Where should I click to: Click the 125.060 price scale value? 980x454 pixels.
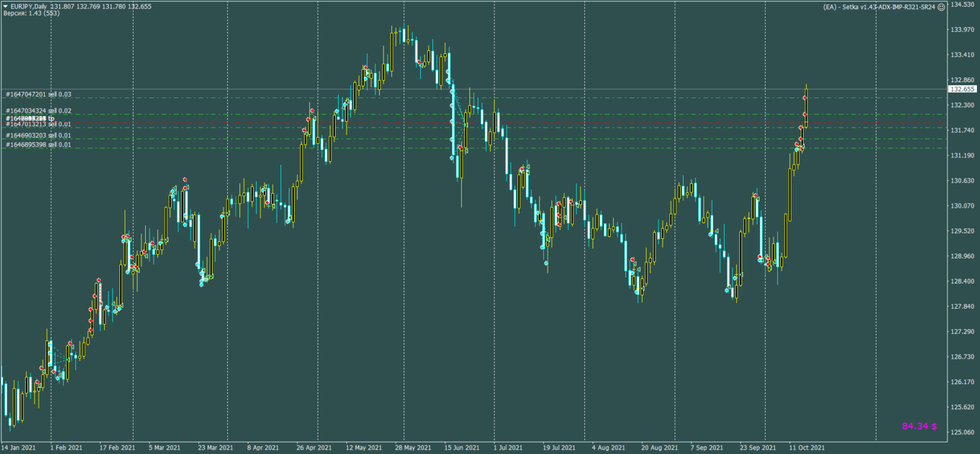tap(962, 432)
